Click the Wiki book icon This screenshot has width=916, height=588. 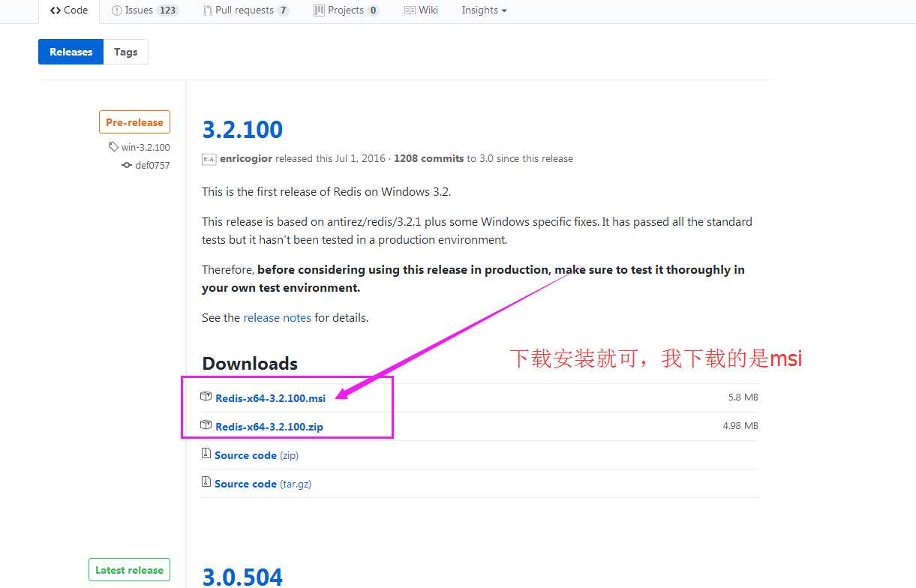point(410,10)
